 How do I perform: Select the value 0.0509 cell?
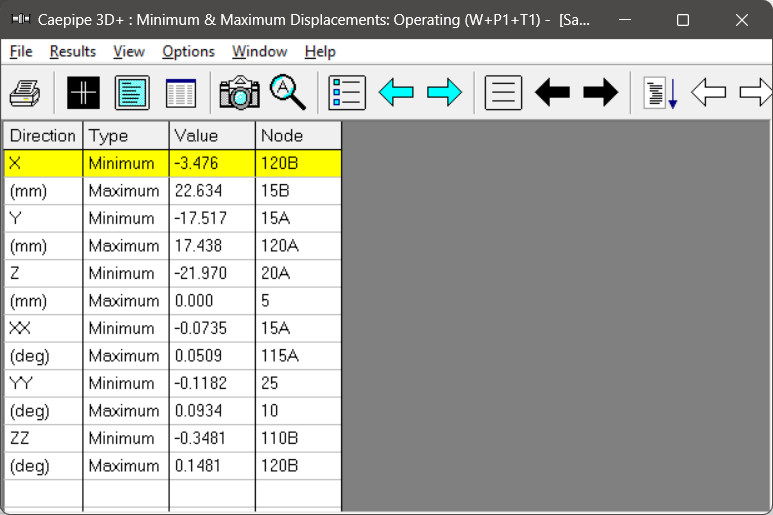(x=212, y=356)
